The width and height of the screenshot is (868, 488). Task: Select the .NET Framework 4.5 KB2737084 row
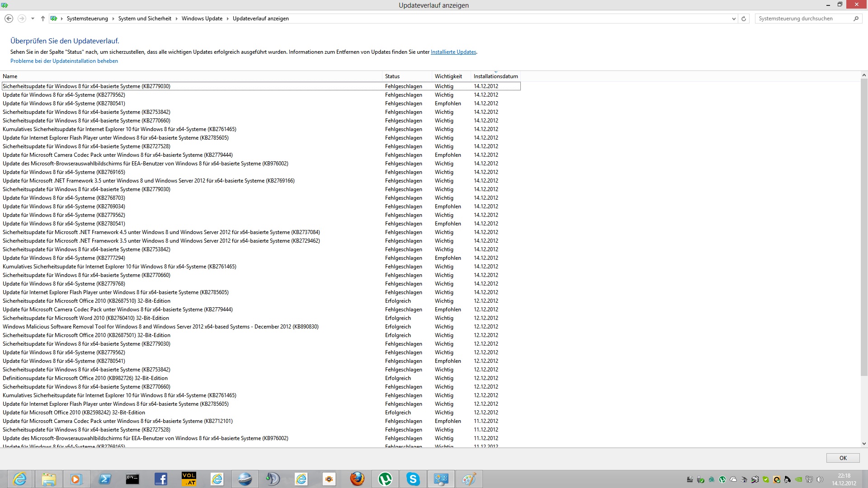click(x=261, y=232)
